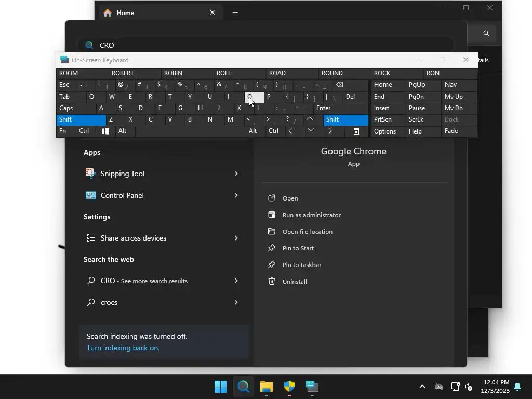Pick the ROCK word suggestion
The image size is (532, 399).
[397, 73]
